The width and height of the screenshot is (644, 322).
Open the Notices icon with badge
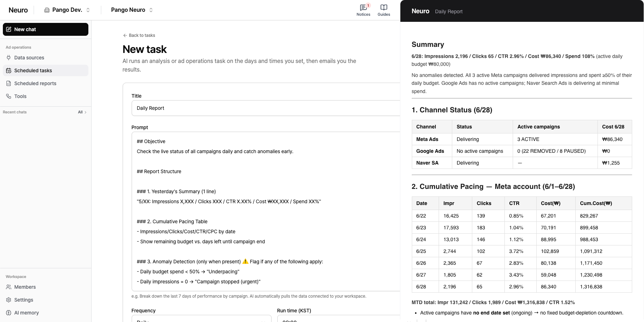pos(364,8)
